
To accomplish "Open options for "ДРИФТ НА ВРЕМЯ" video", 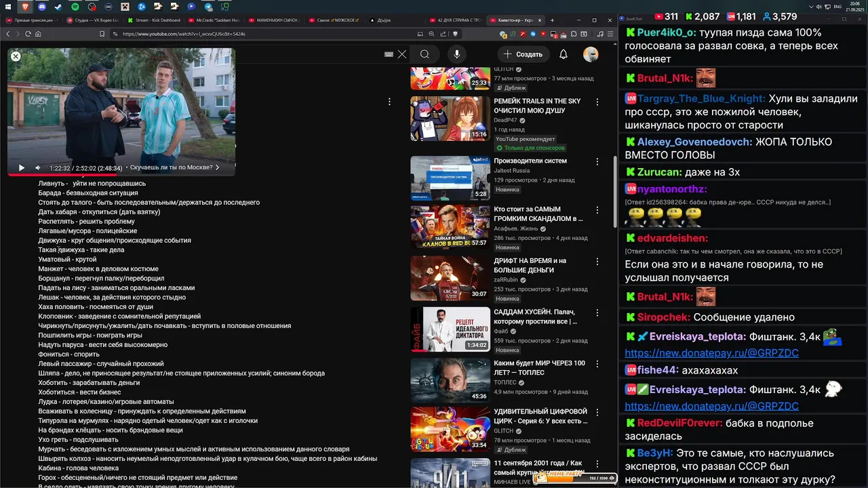I will pyautogui.click(x=597, y=261).
